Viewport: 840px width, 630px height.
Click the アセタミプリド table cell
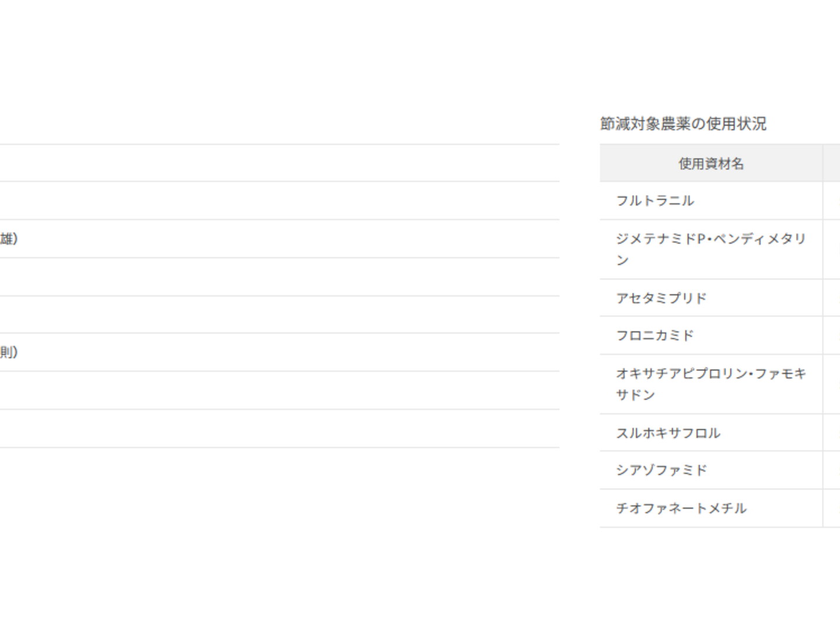(661, 298)
